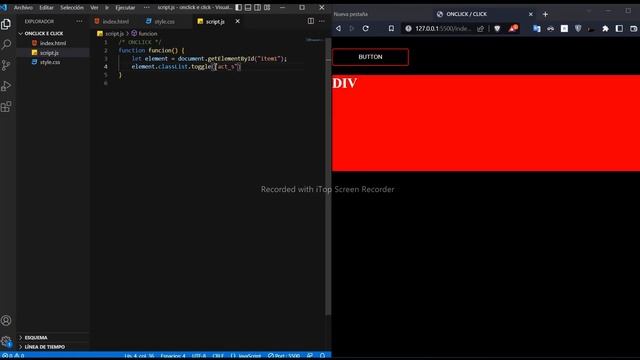Open the Ejecutar menu
The height and width of the screenshot is (360, 640).
coord(125,8)
